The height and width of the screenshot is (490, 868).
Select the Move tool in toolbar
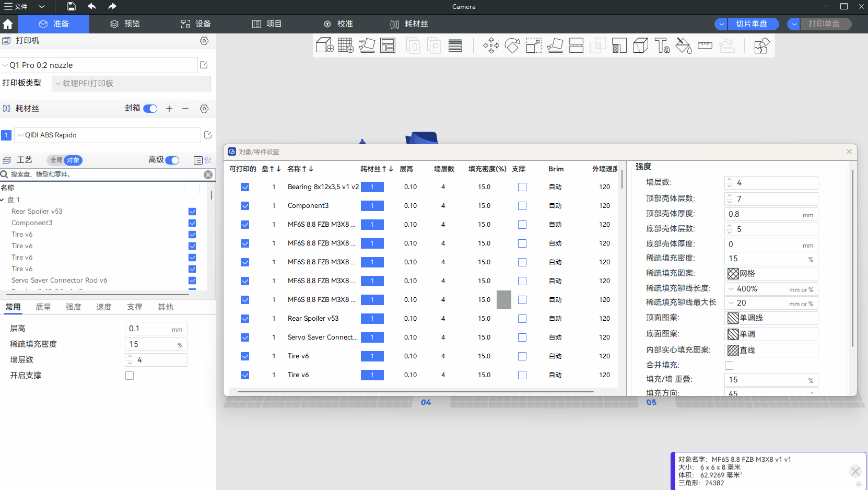pyautogui.click(x=491, y=46)
